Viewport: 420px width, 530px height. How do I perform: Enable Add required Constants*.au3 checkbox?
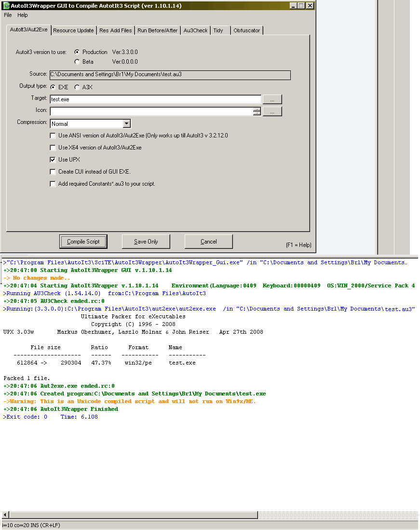[x=53, y=184]
